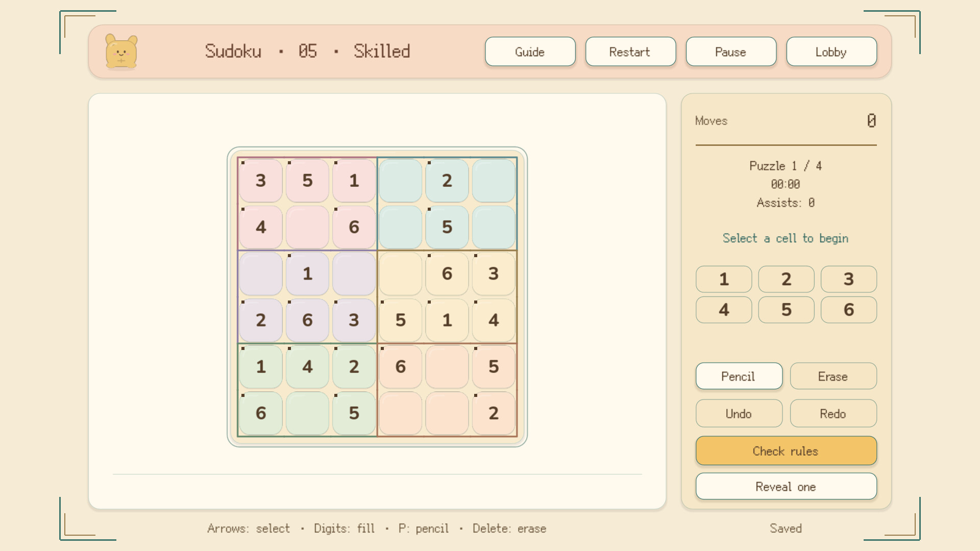Select the purple cell containing 6
This screenshot has width=980, height=551.
click(307, 320)
